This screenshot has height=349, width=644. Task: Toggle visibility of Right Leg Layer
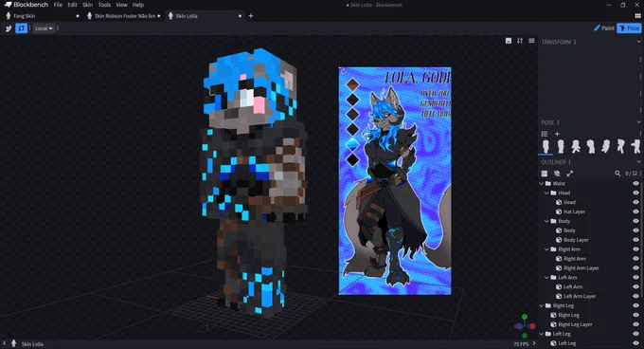tap(635, 324)
